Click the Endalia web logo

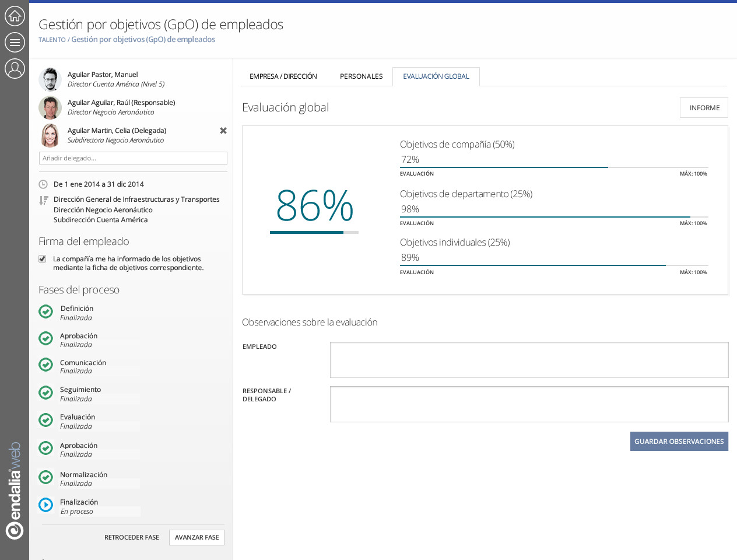tap(14, 490)
